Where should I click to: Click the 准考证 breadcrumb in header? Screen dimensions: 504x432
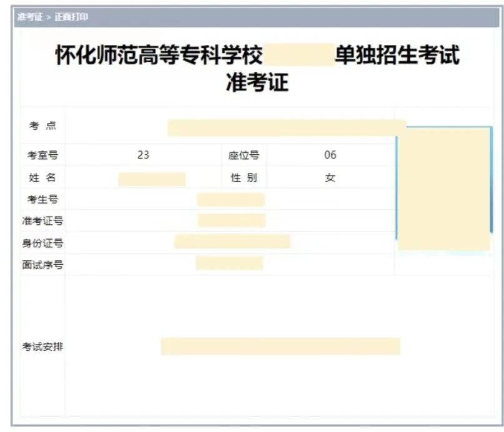pos(29,17)
